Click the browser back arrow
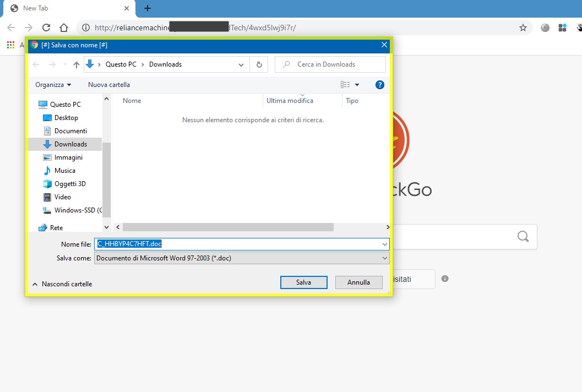Screen dimensions: 582x392 click(x=11, y=28)
